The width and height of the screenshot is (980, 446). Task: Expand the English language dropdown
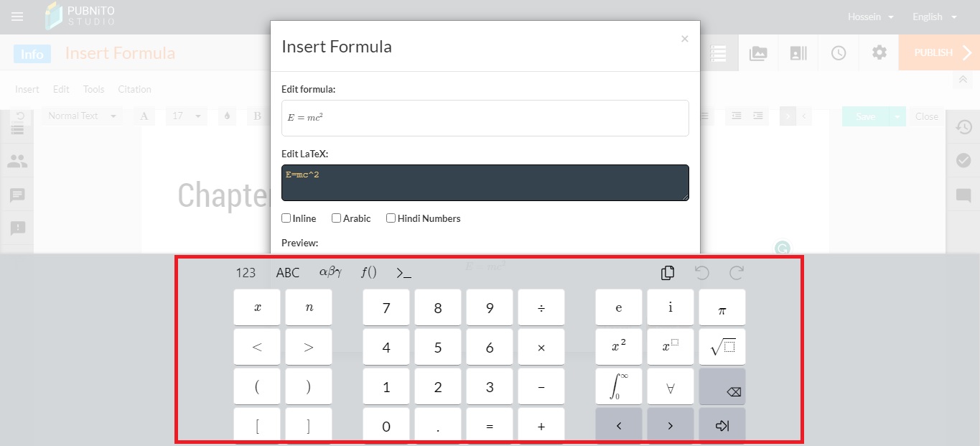click(x=934, y=17)
